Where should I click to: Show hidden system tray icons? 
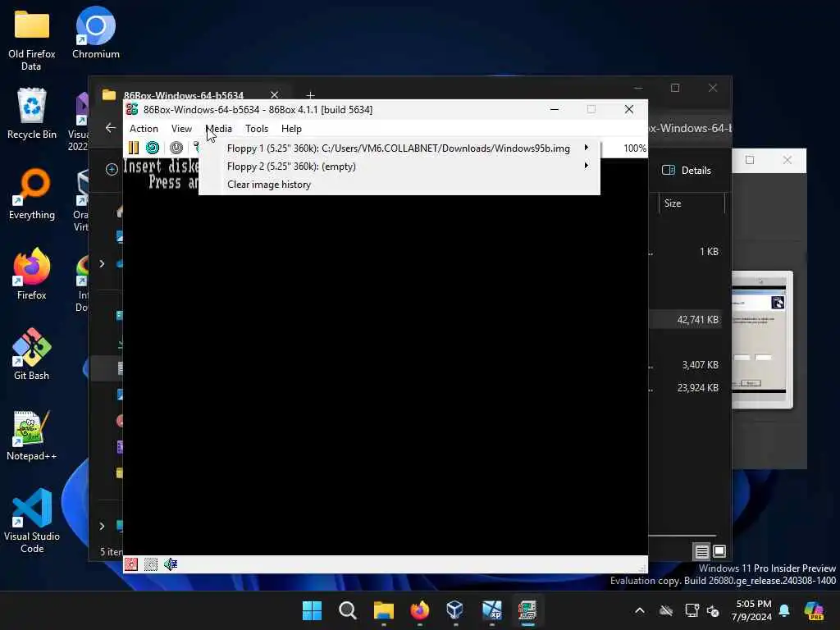(x=640, y=610)
